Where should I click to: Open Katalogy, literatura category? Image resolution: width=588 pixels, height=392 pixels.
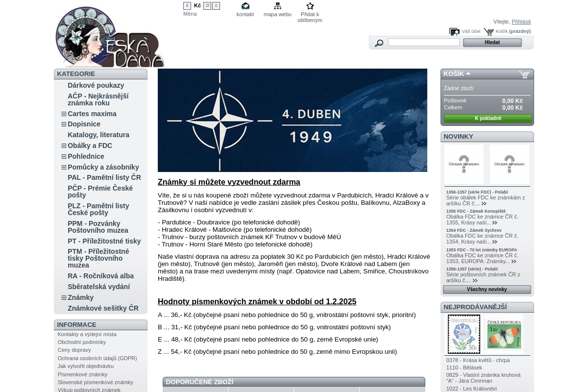coord(98,135)
